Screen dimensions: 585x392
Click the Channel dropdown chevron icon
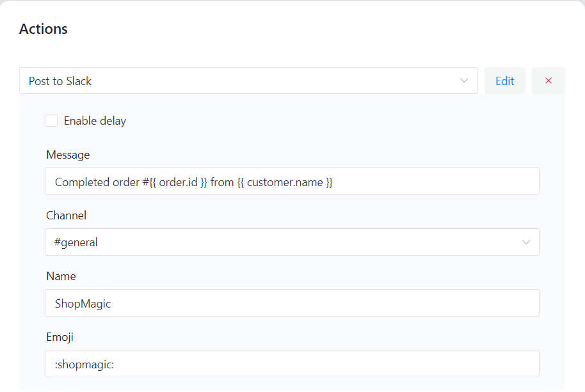pyautogui.click(x=526, y=242)
